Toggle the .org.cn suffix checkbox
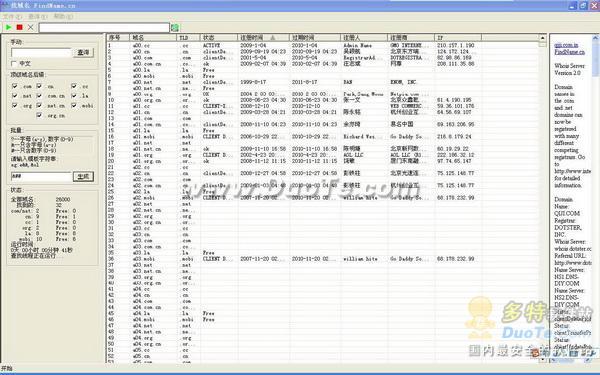The height and width of the screenshot is (375, 600). pyautogui.click(x=39, y=115)
